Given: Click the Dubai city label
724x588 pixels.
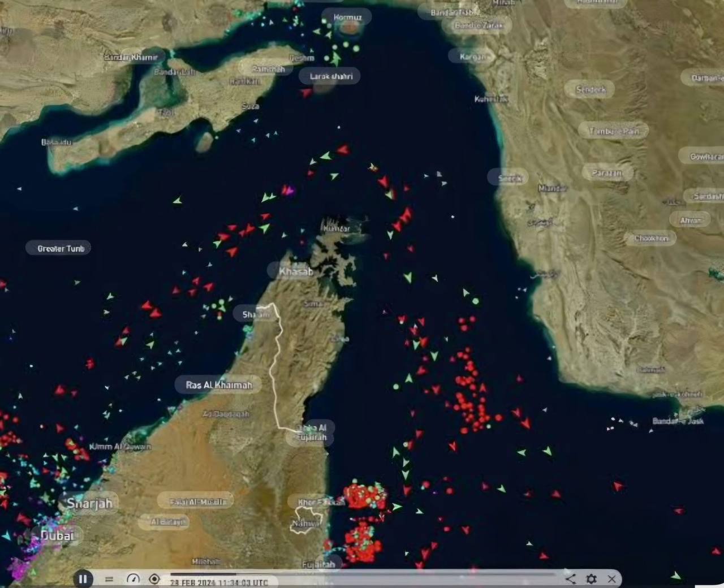Looking at the screenshot, I should click(57, 535).
